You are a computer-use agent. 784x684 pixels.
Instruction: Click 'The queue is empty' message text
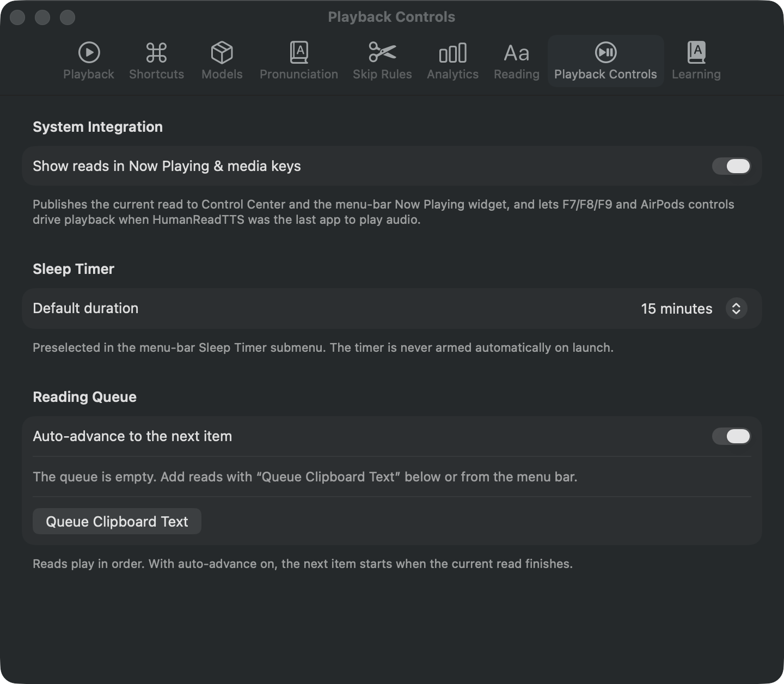coord(305,477)
